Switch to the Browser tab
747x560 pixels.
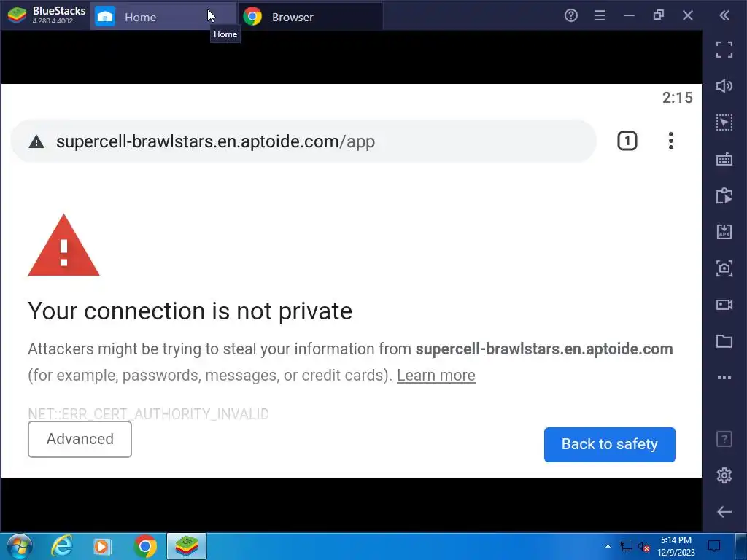tap(310, 17)
